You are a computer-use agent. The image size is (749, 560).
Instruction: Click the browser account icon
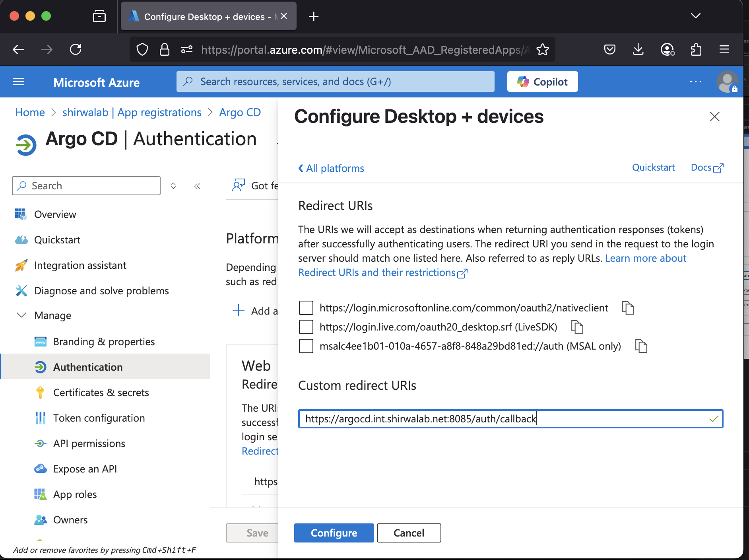[667, 49]
